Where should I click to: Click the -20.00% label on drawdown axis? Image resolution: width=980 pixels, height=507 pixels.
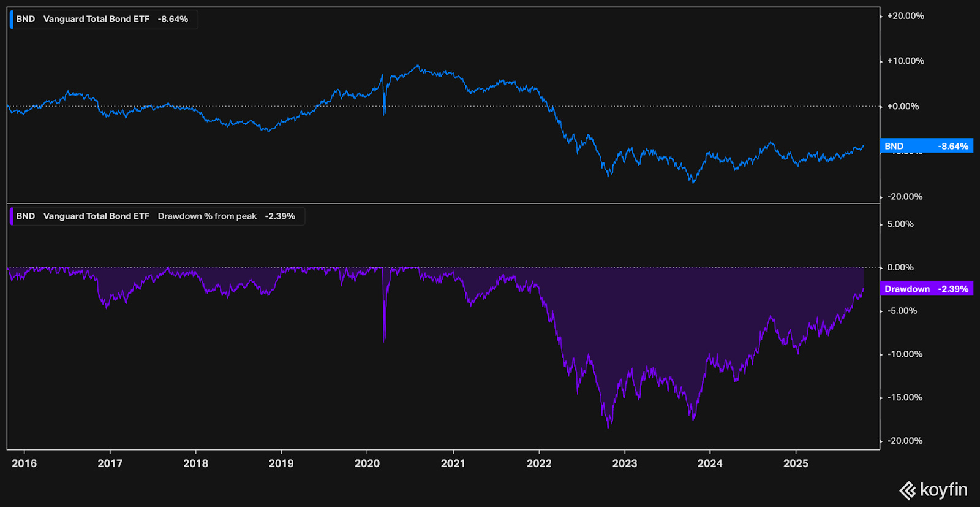pyautogui.click(x=905, y=441)
